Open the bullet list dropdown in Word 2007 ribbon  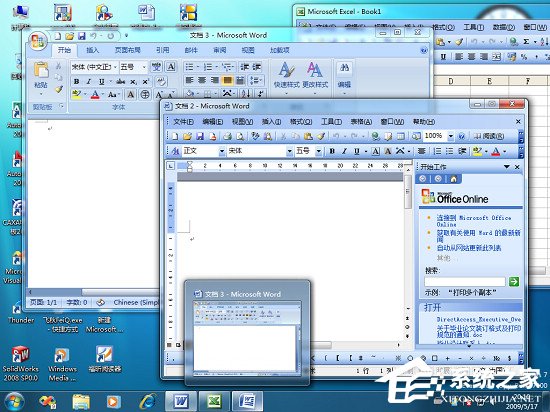click(x=197, y=67)
